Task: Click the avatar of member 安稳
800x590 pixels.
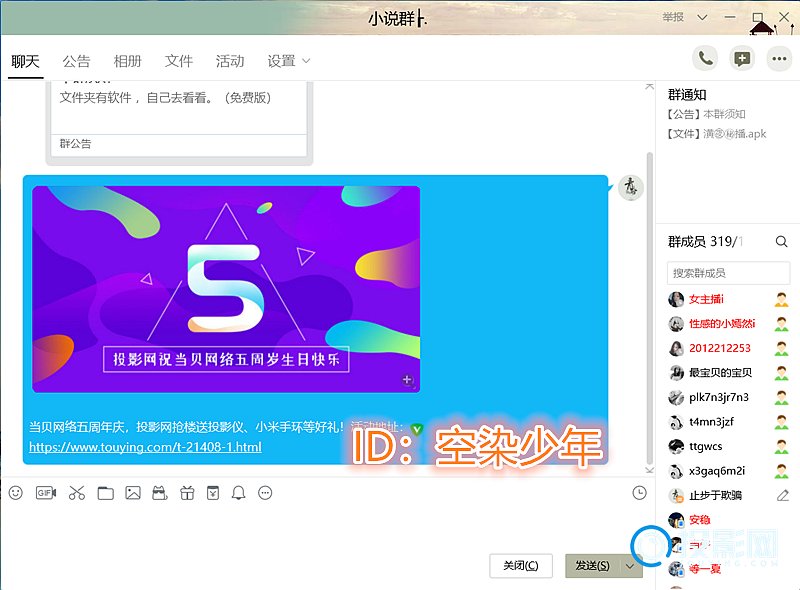Action: pyautogui.click(x=676, y=520)
